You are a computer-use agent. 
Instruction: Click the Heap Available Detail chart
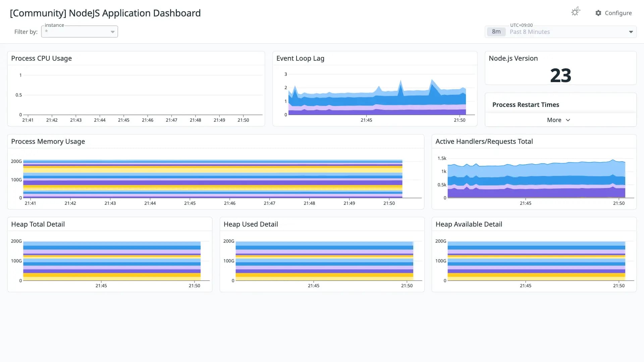(x=536, y=261)
